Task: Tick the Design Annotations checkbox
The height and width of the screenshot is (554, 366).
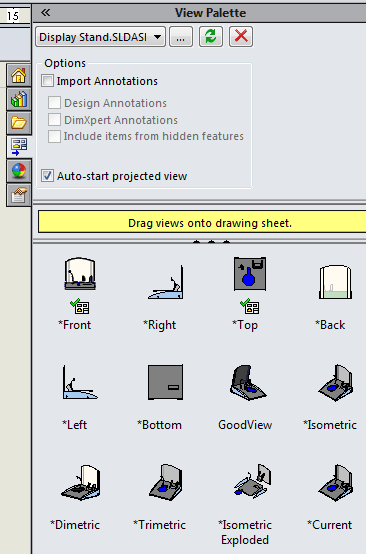Action: [54, 103]
